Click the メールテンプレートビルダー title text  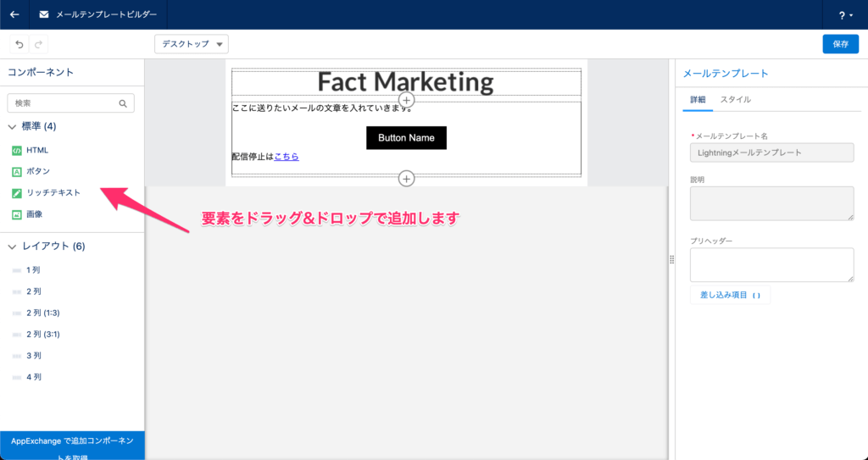click(106, 14)
